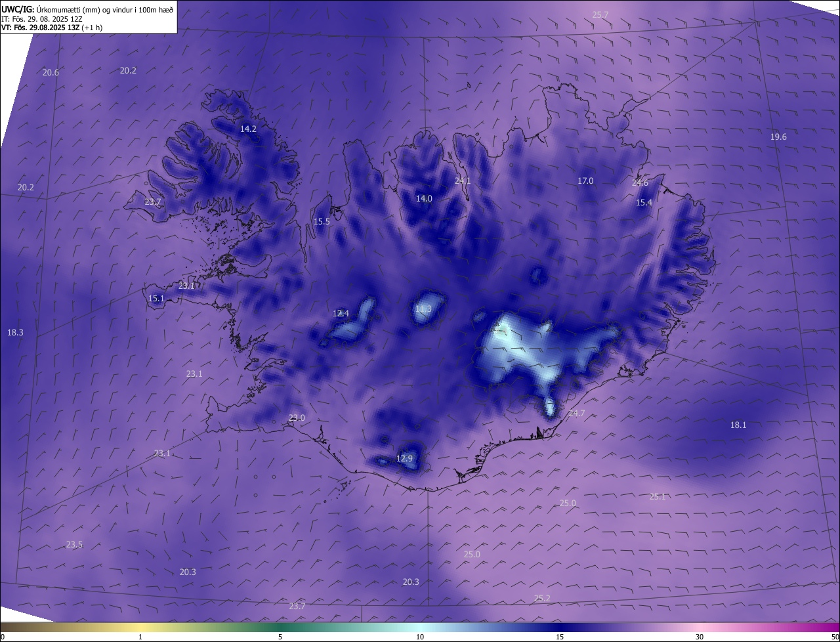This screenshot has height=642, width=840.
Task: Click the 12.9 value label
Action: pyautogui.click(x=405, y=458)
